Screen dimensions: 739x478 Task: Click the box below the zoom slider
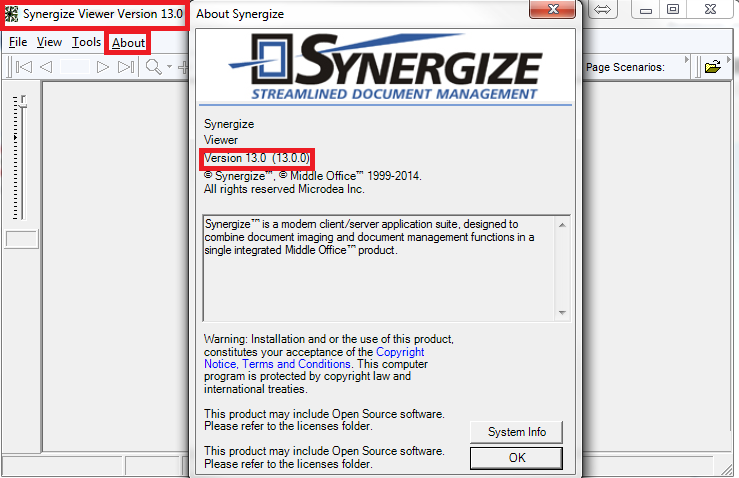[x=21, y=239]
